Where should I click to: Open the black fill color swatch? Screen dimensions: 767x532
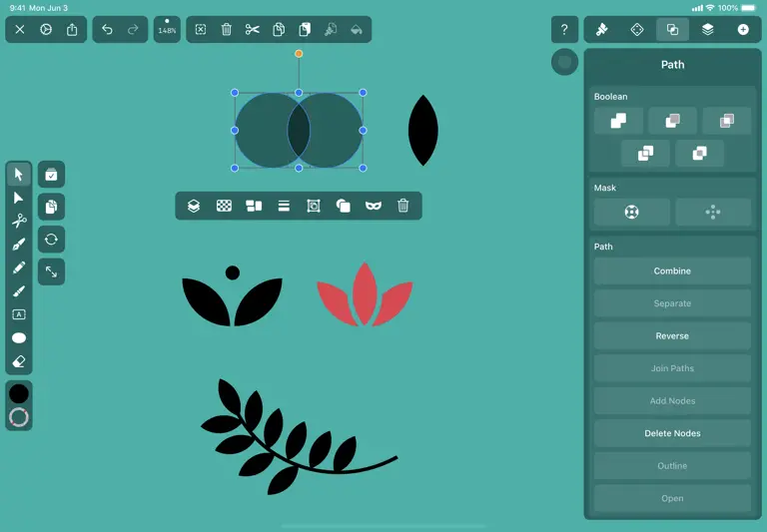coord(19,394)
